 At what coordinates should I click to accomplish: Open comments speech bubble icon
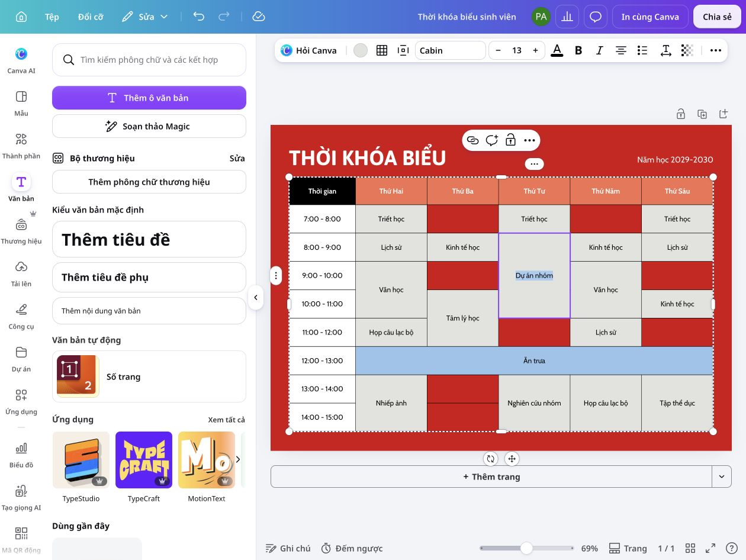[x=596, y=17]
